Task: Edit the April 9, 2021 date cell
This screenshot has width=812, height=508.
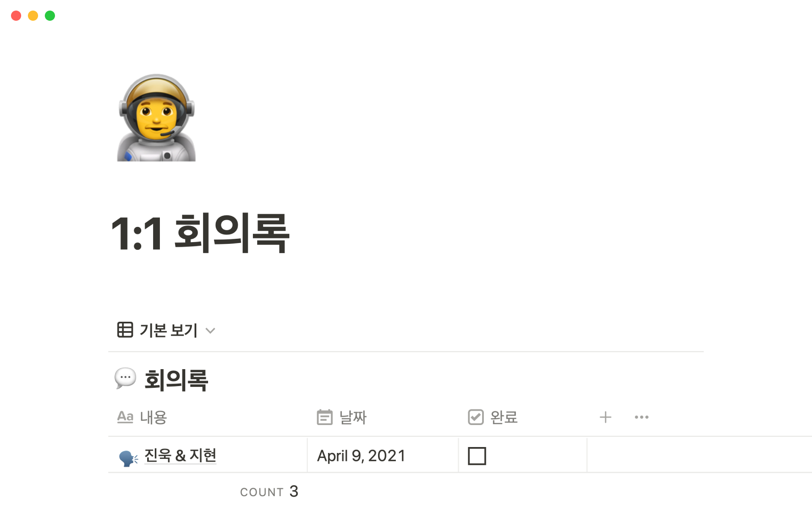Action: [x=383, y=455]
